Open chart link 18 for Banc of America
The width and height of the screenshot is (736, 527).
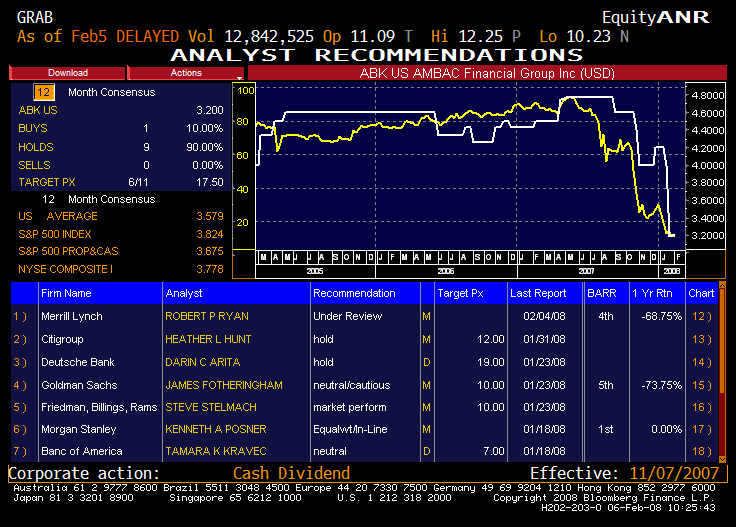coord(701,453)
